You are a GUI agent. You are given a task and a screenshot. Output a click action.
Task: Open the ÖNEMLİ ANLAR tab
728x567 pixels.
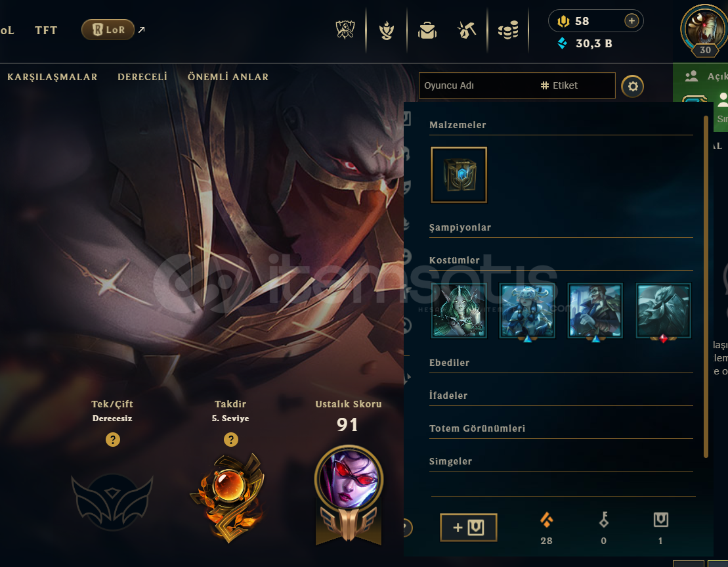tap(228, 77)
